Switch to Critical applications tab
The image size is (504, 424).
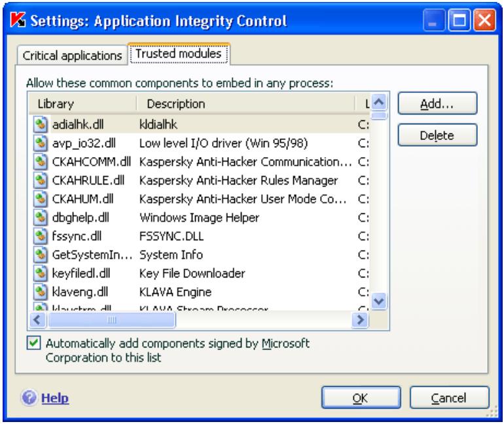(72, 56)
